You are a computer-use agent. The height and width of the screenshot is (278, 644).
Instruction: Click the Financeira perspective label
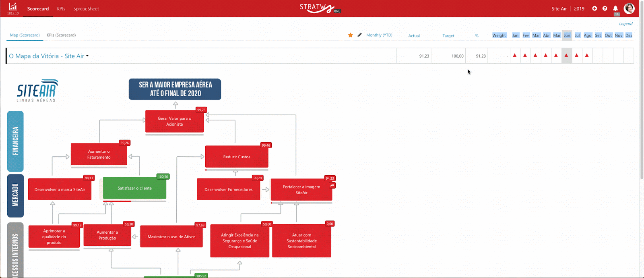pos(16,141)
